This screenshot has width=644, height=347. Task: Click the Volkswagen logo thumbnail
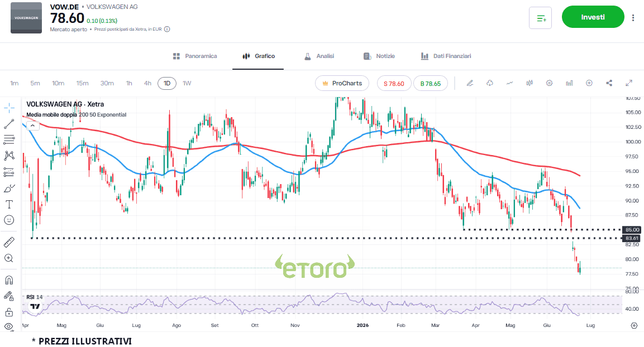tap(26, 18)
